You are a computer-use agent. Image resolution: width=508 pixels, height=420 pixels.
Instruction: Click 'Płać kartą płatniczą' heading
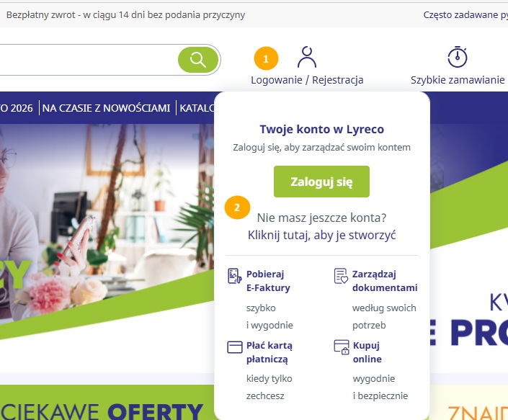pos(269,352)
